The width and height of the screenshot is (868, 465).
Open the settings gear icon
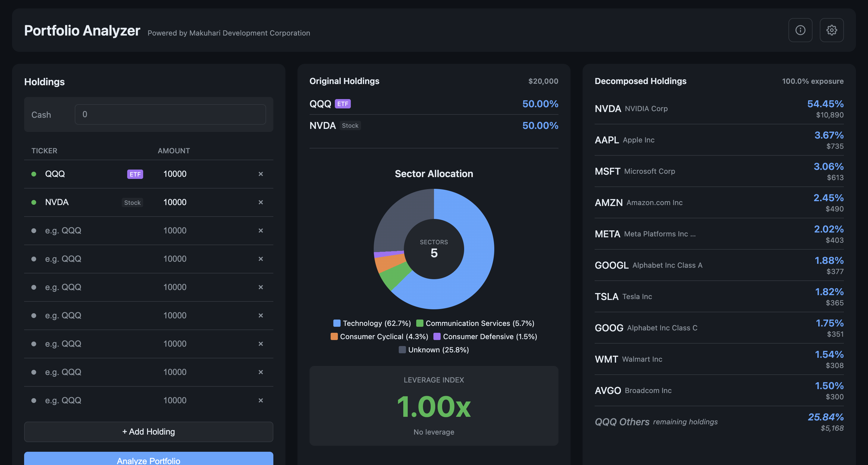click(x=831, y=30)
